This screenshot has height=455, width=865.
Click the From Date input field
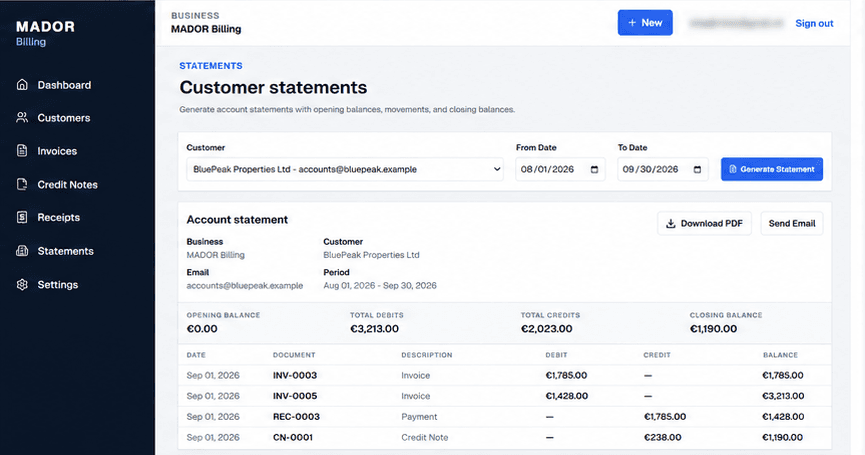pyautogui.click(x=560, y=169)
